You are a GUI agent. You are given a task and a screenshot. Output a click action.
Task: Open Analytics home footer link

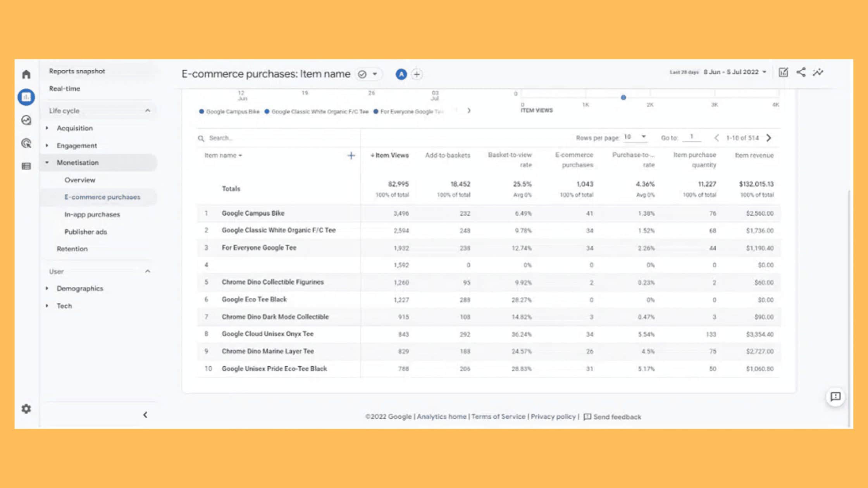click(x=441, y=417)
